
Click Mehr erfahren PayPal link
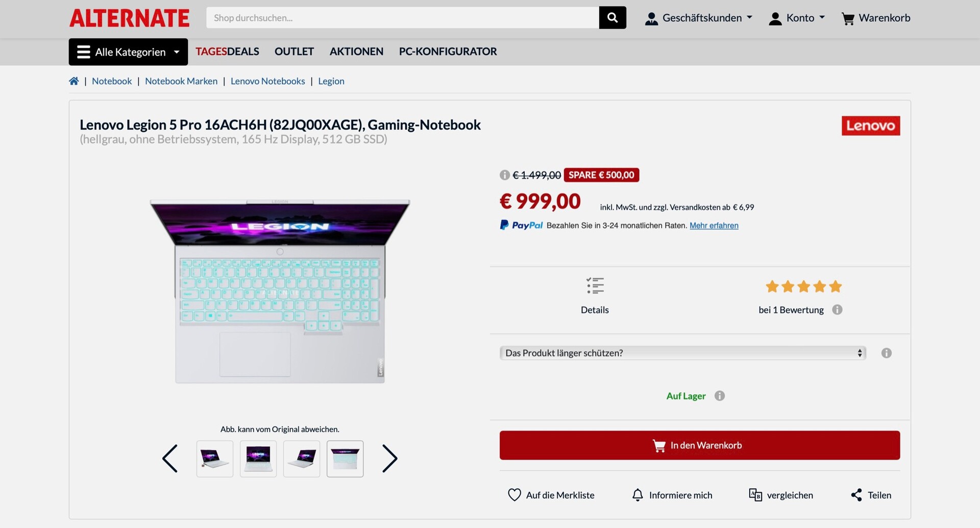(x=714, y=225)
